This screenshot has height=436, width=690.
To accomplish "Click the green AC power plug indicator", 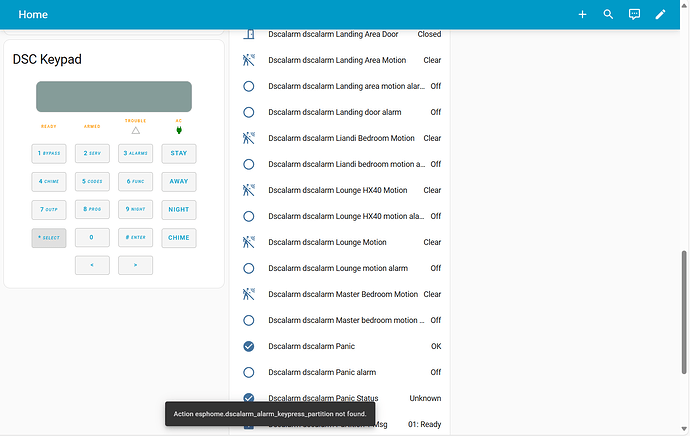I will pyautogui.click(x=179, y=130).
